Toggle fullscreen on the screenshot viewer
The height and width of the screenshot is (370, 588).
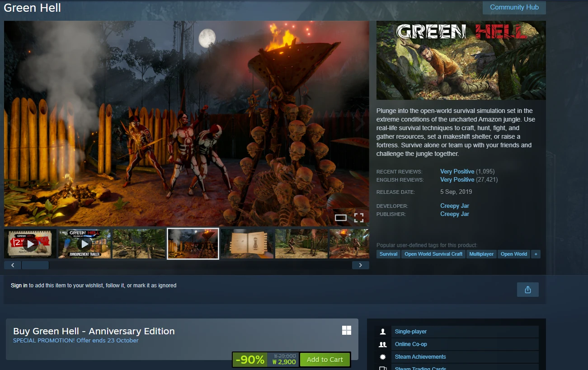click(359, 218)
